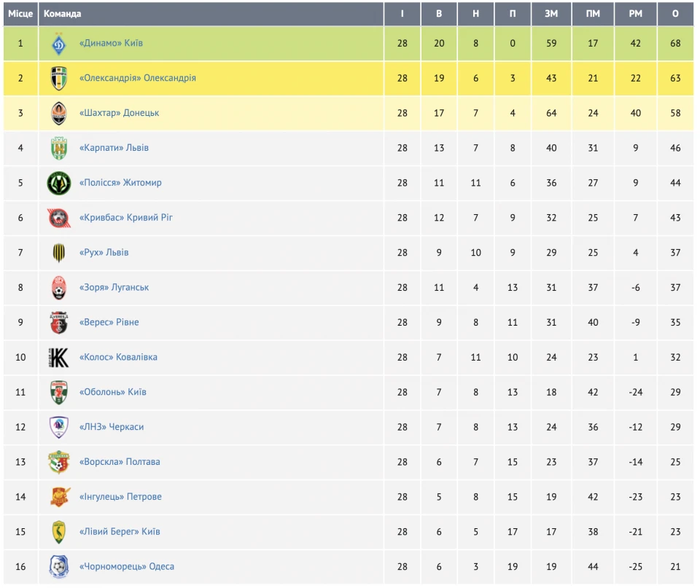Open the «Ворскла» Полтава team link
700x588 pixels.
point(120,462)
